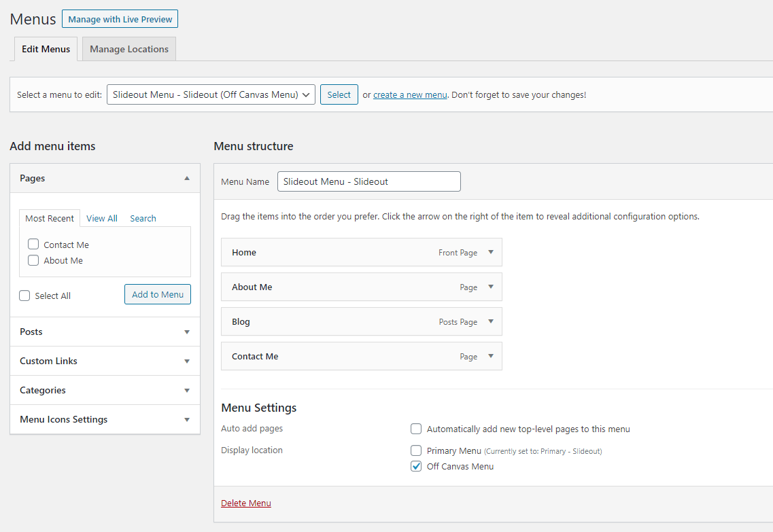Switch to the Edit Menus tab
Image resolution: width=773 pixels, height=532 pixels.
click(x=46, y=49)
